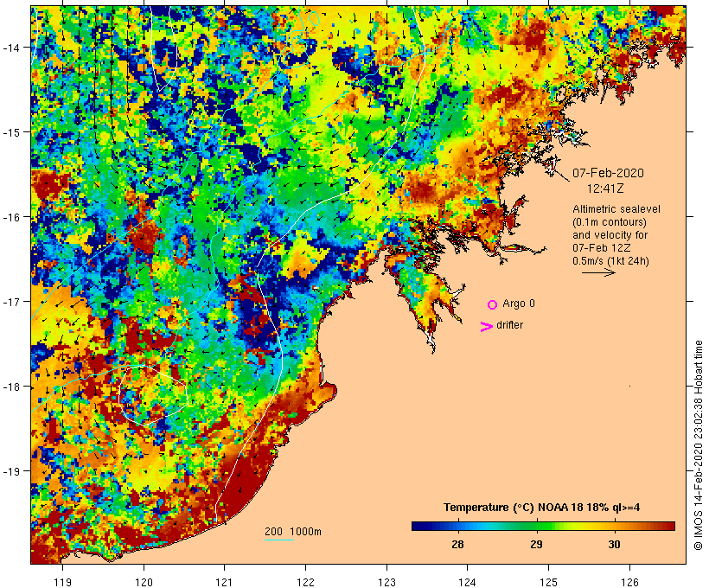Screen dimensions: 709x588
Task: Click the longitude label 122
Action: click(x=306, y=582)
